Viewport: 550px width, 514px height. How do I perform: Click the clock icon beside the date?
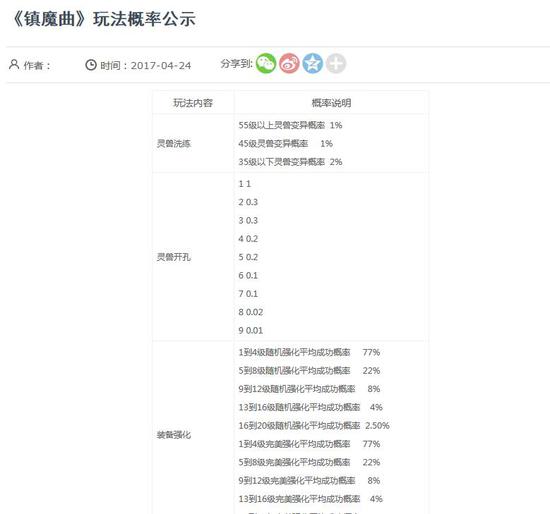pyautogui.click(x=91, y=65)
